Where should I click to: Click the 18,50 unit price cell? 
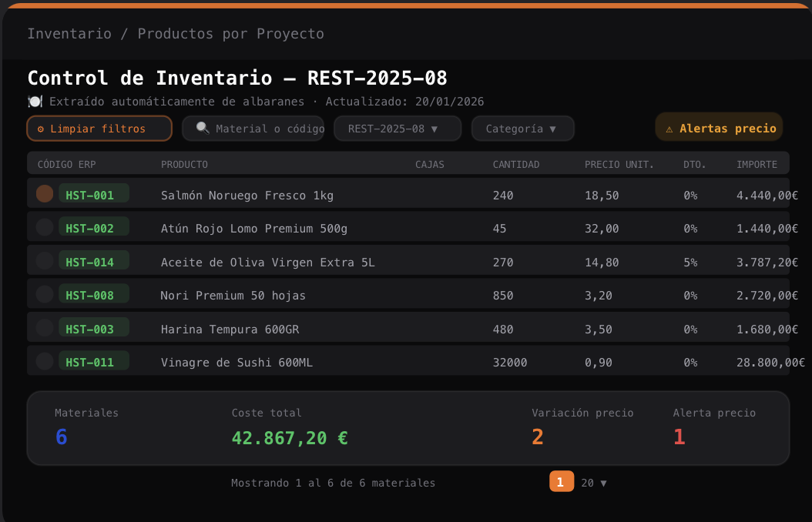point(602,196)
